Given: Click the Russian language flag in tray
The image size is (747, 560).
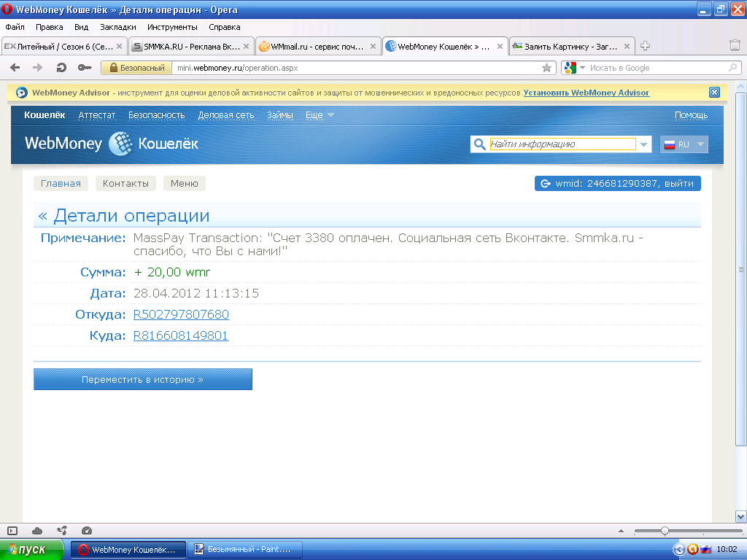Looking at the screenshot, I should click(705, 550).
